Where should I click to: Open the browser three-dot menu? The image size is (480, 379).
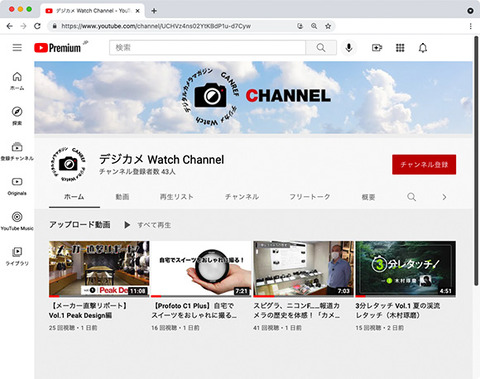click(x=470, y=26)
